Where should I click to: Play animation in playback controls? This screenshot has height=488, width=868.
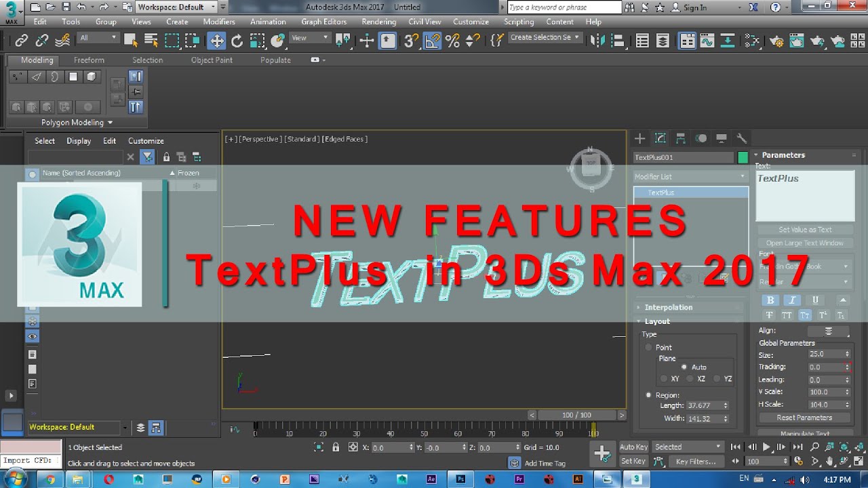point(767,447)
